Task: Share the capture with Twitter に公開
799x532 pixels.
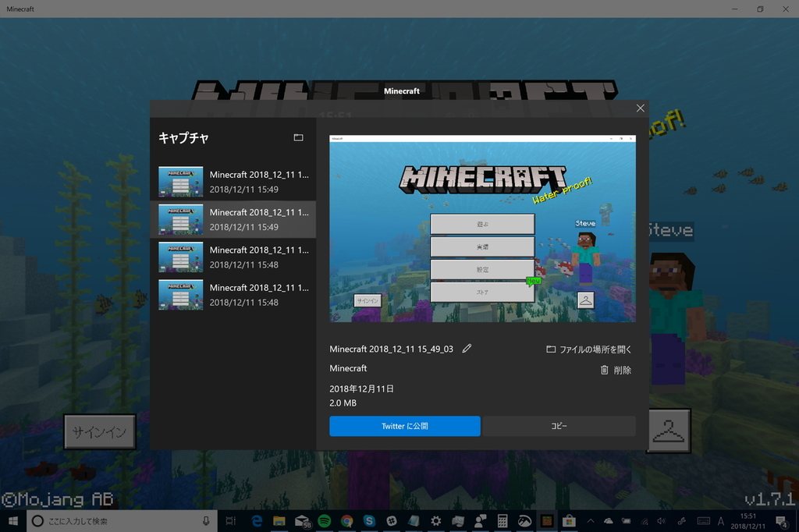Action: (x=405, y=426)
